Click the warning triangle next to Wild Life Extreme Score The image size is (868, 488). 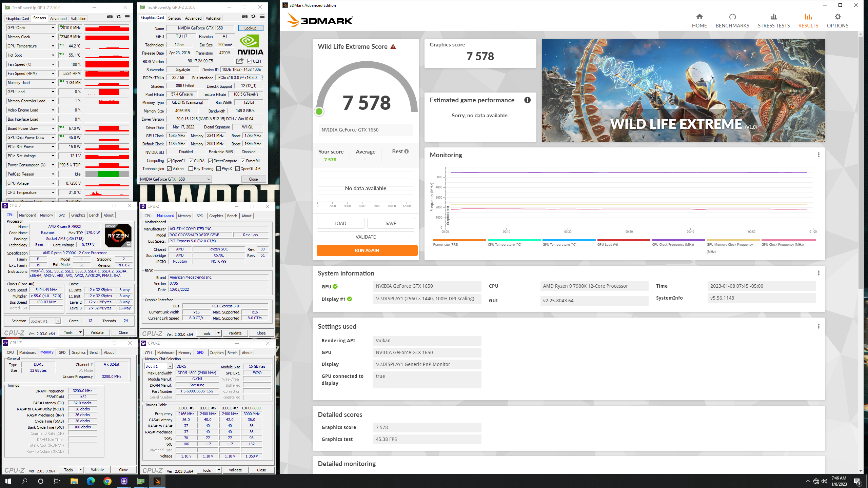click(x=393, y=47)
